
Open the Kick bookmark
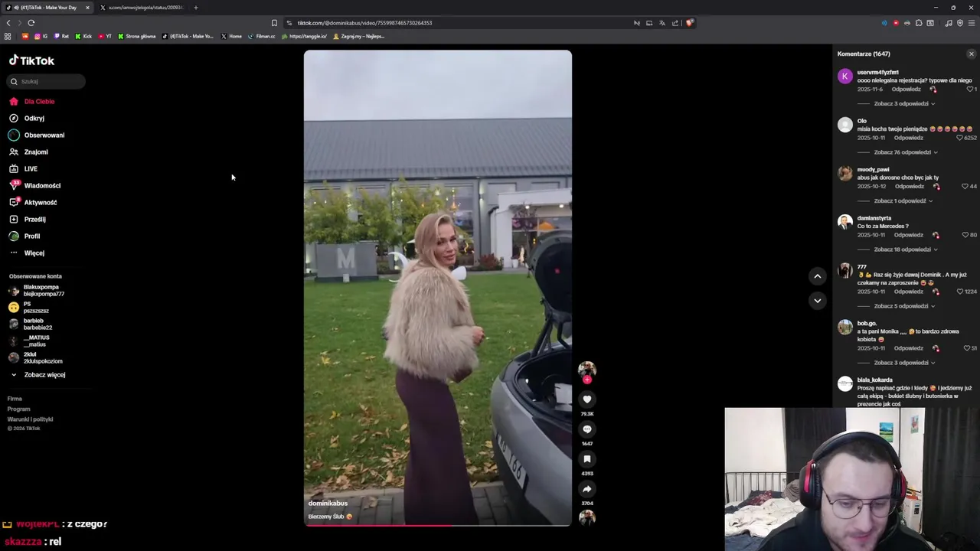click(x=83, y=36)
